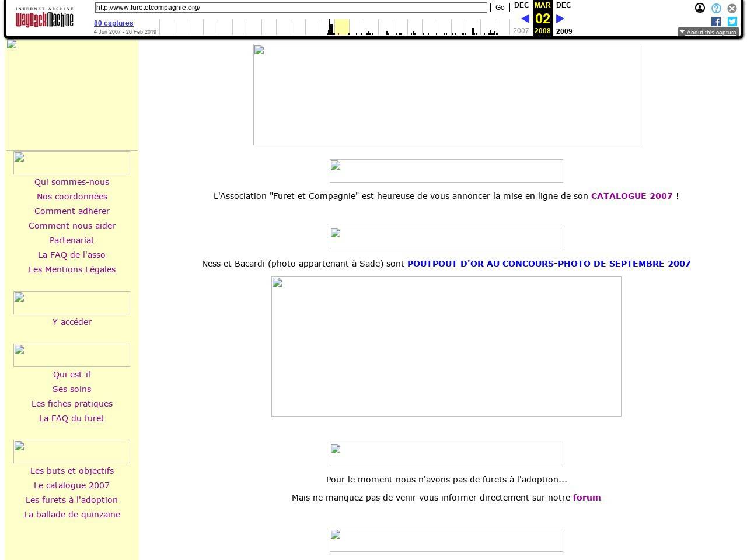This screenshot has width=747, height=560.
Task: Visit the forum link
Action: pos(587,498)
